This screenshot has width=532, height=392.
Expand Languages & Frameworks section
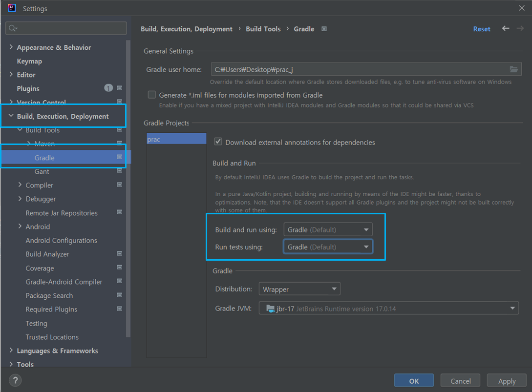(11, 351)
